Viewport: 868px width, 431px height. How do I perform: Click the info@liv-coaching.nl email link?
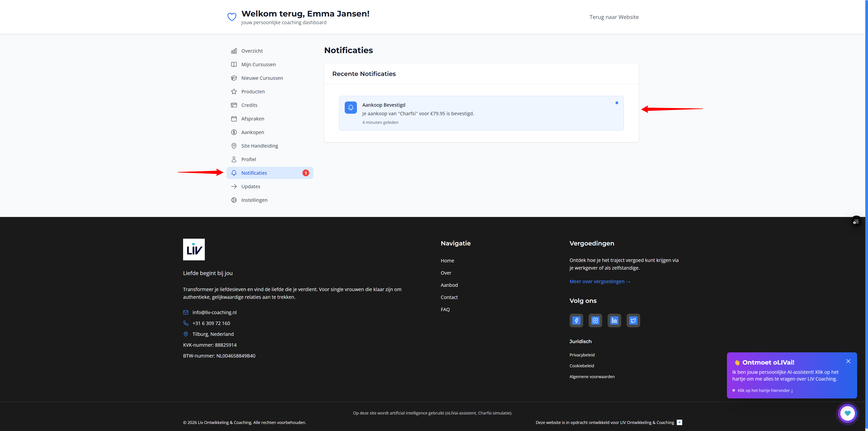[x=214, y=312]
